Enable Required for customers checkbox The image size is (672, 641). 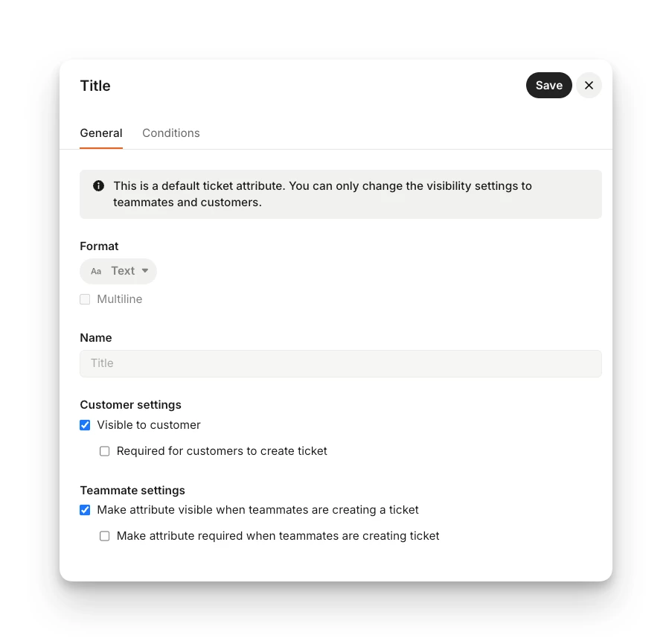(105, 451)
